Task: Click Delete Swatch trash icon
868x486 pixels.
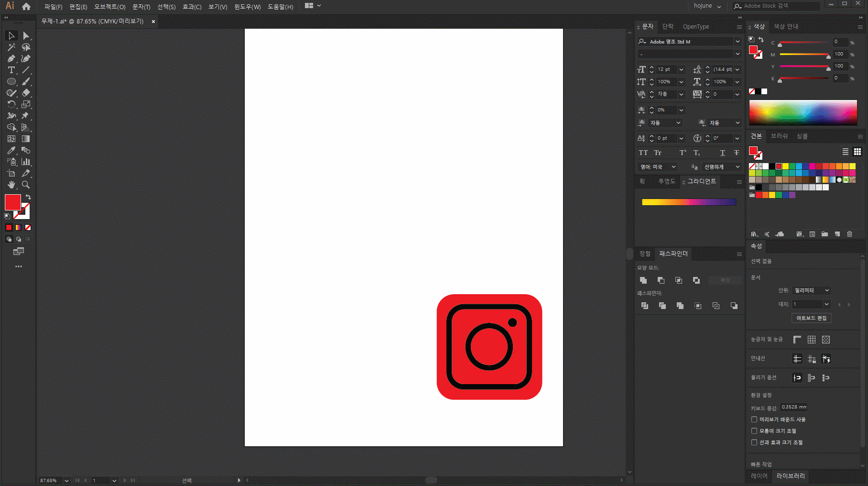Action: tap(849, 234)
